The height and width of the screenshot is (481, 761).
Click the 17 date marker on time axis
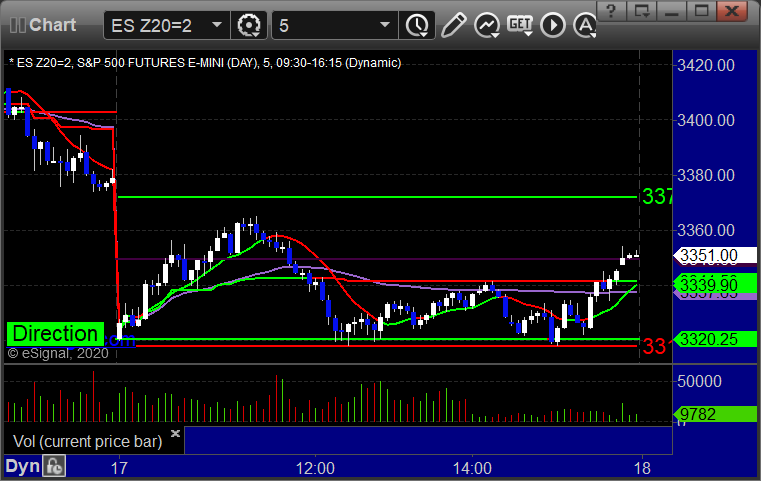tap(119, 468)
